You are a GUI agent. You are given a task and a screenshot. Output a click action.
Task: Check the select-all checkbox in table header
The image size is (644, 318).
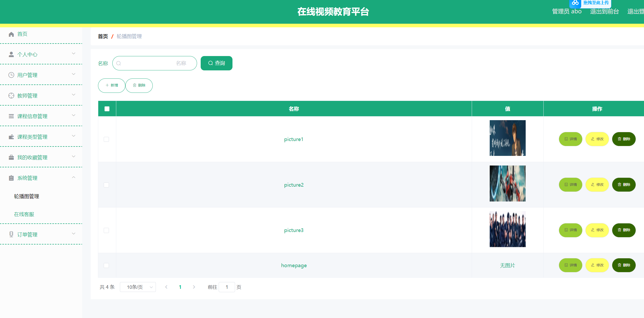107,109
